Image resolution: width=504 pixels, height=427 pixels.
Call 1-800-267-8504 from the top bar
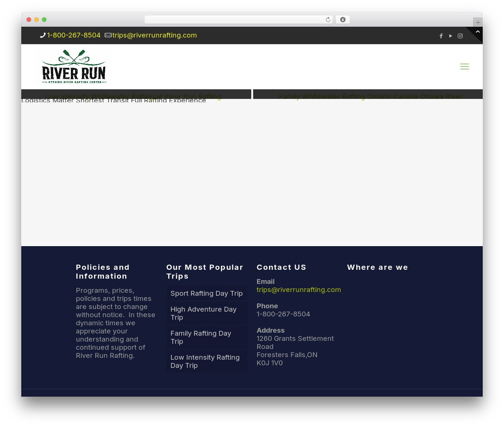pos(74,35)
